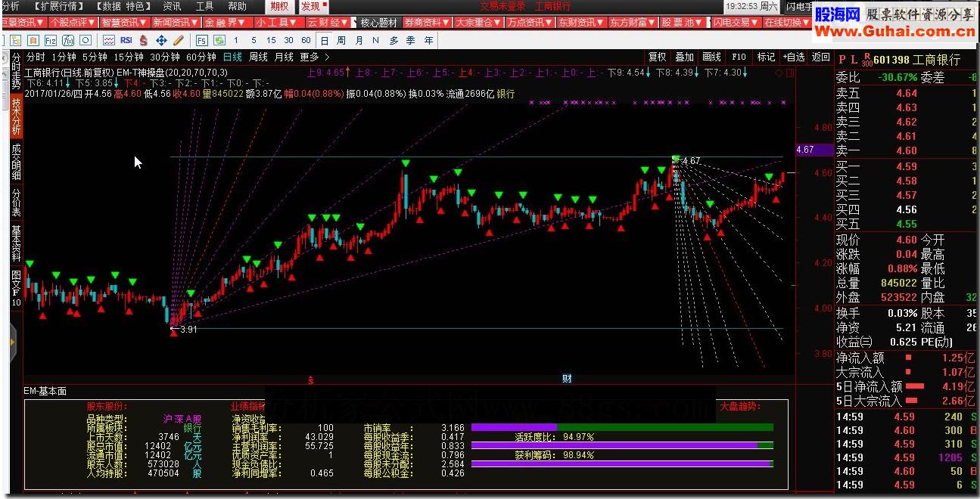Expand 更多 > period options

(315, 57)
